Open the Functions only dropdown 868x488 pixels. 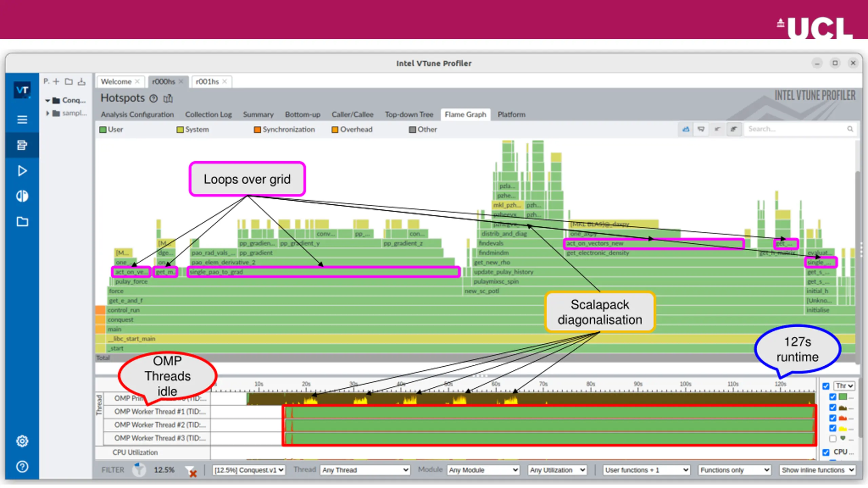(x=734, y=470)
